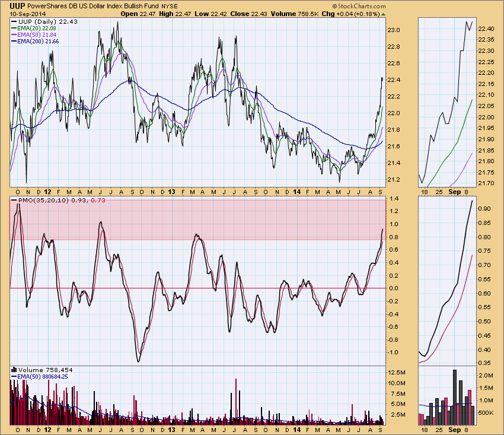The width and height of the screenshot is (504, 435).
Task: Click the Volume 758,454 legend label
Action: 42,370
